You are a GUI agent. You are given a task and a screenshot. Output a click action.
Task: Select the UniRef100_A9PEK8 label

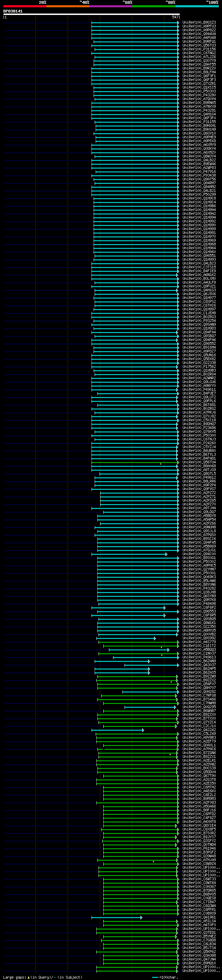[199, 141]
